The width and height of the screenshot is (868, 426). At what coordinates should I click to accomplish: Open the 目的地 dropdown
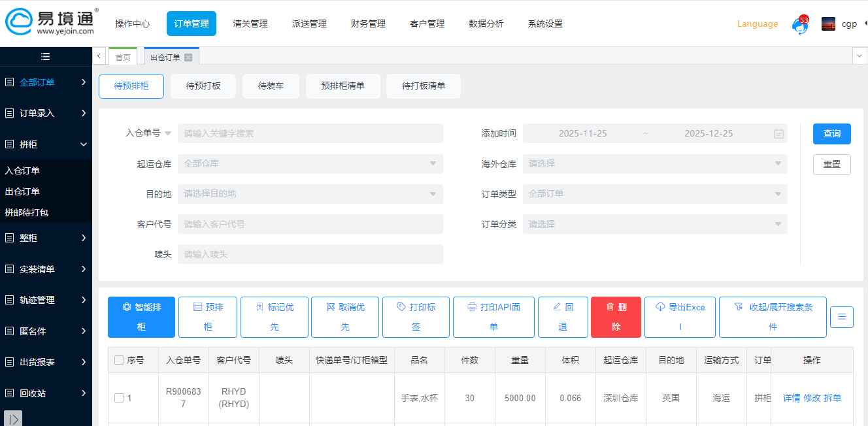pyautogui.click(x=310, y=194)
